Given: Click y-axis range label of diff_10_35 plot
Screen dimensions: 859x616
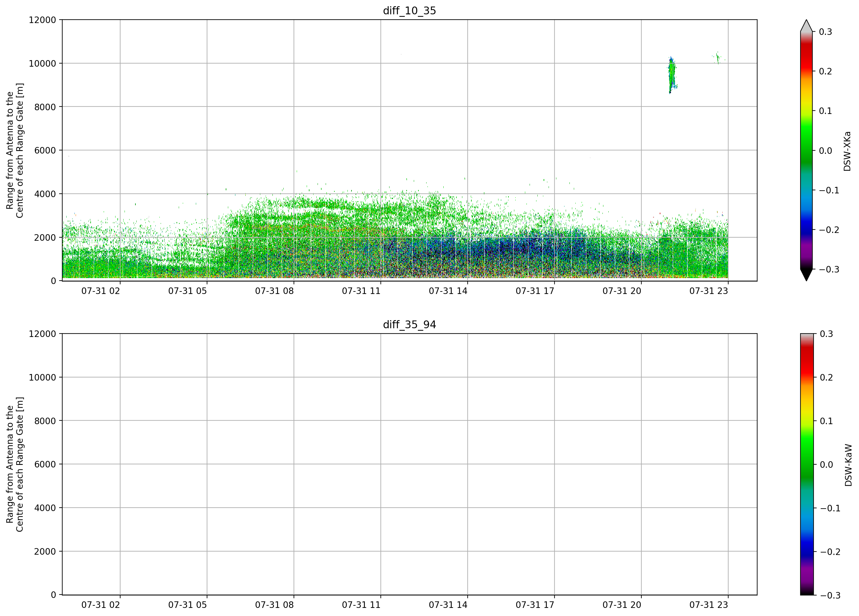Looking at the screenshot, I should pyautogui.click(x=15, y=150).
